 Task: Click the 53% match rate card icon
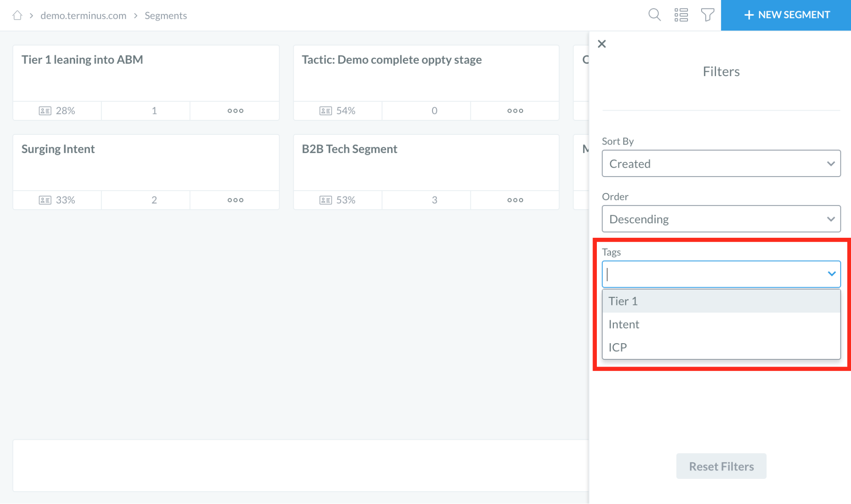(x=326, y=200)
